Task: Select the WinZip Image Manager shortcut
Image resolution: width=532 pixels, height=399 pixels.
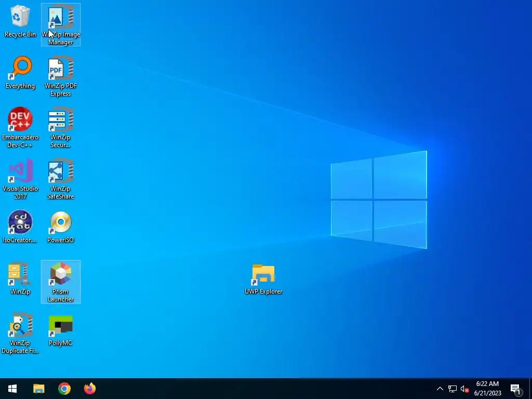Action: point(61,24)
